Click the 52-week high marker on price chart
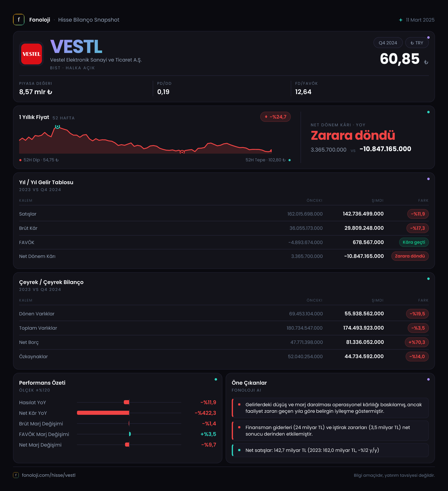The height and width of the screenshot is (491, 448). pos(57,126)
